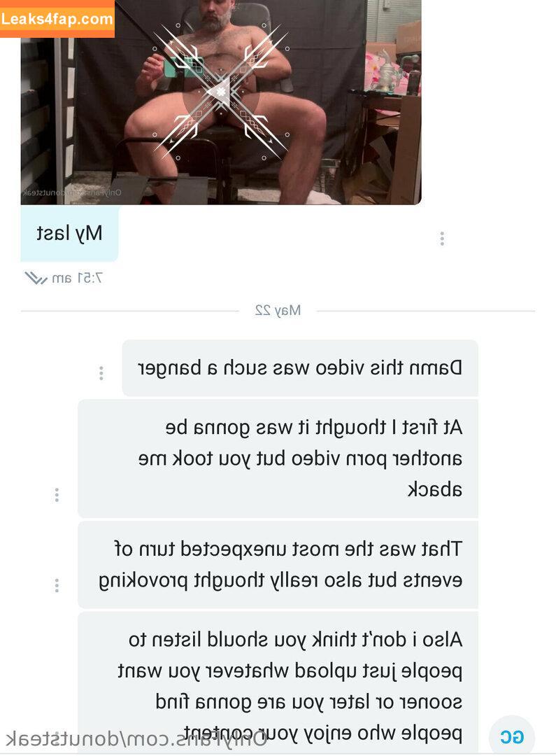Open the three-dot menu beside 'My last' message
The width and height of the screenshot is (556, 756).
[442, 238]
